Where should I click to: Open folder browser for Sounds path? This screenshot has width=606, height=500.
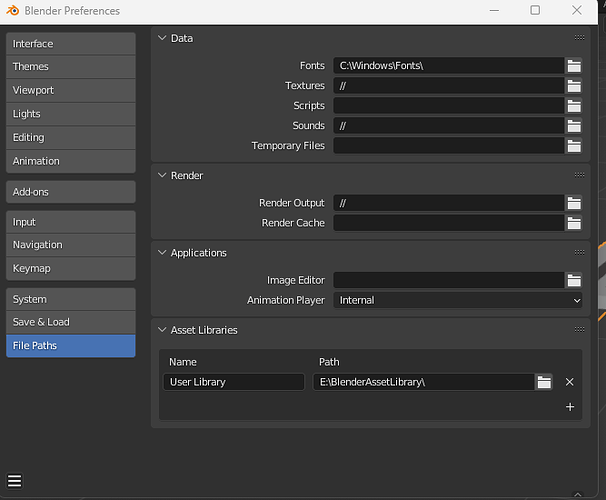tap(574, 126)
